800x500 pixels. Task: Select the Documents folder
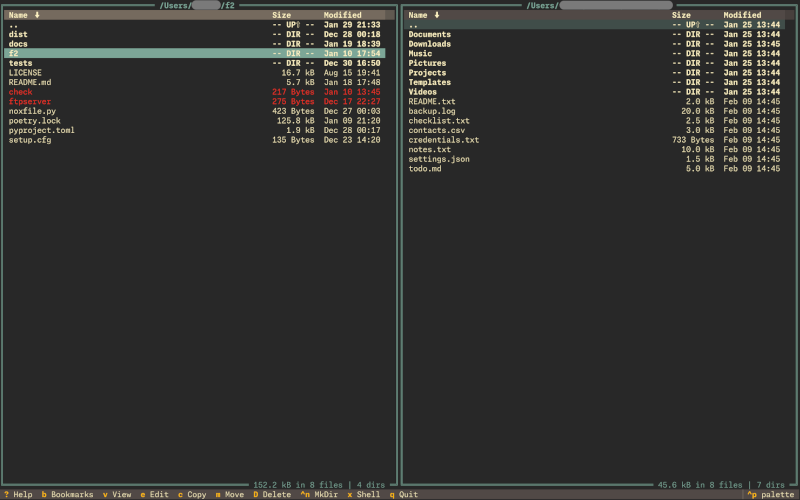[594, 34]
